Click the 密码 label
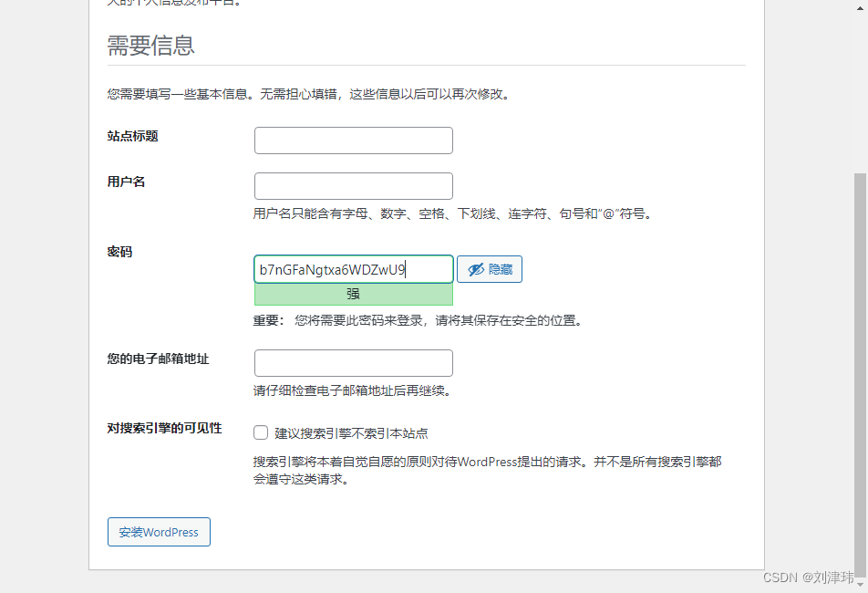Image resolution: width=868 pixels, height=593 pixels. point(119,252)
